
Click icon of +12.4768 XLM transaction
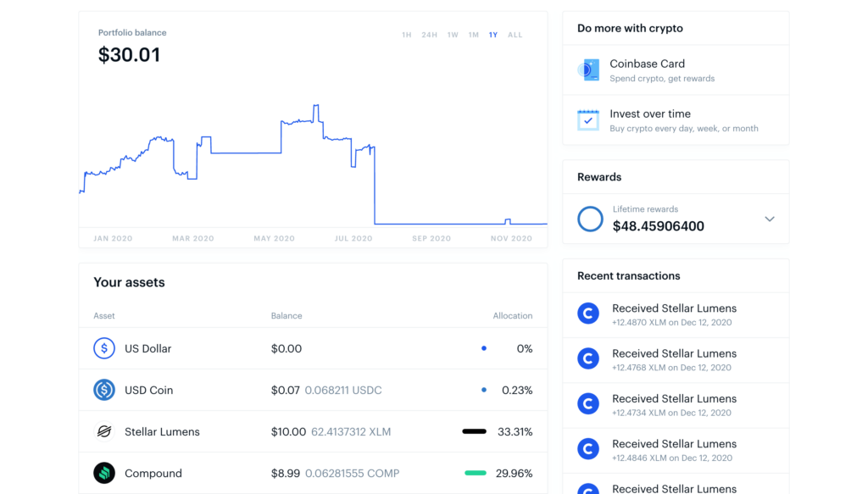click(x=588, y=358)
